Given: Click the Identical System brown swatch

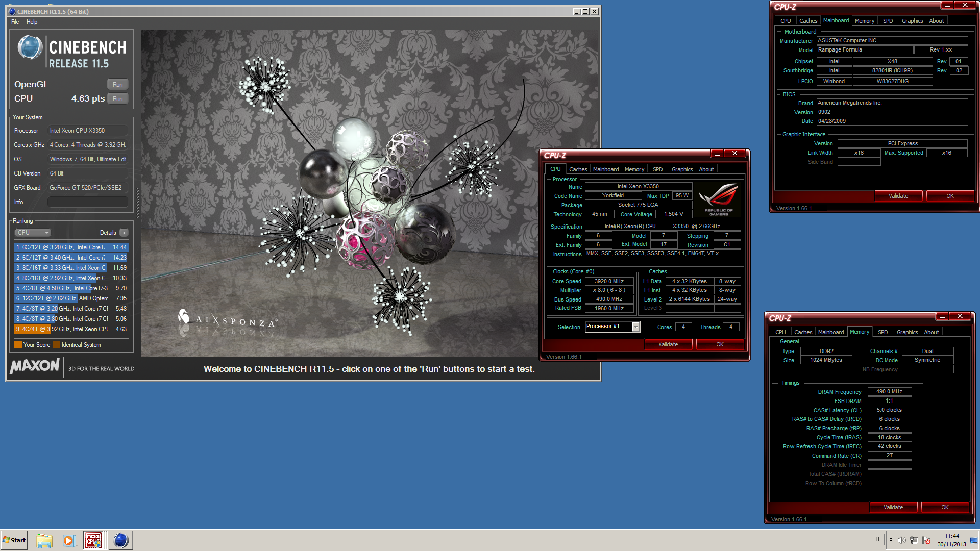Looking at the screenshot, I should (x=56, y=345).
